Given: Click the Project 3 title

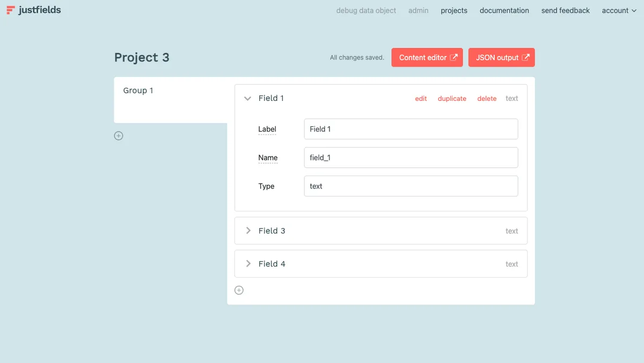Looking at the screenshot, I should pos(142,57).
